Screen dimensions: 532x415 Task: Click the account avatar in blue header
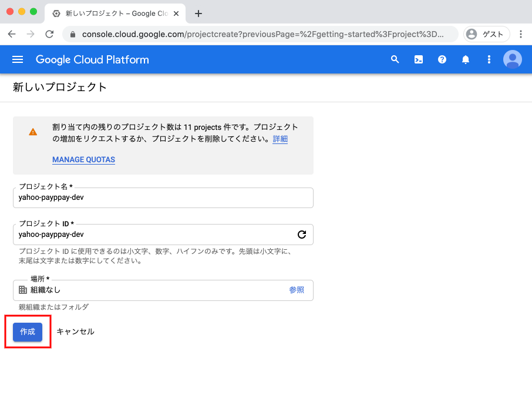[512, 59]
